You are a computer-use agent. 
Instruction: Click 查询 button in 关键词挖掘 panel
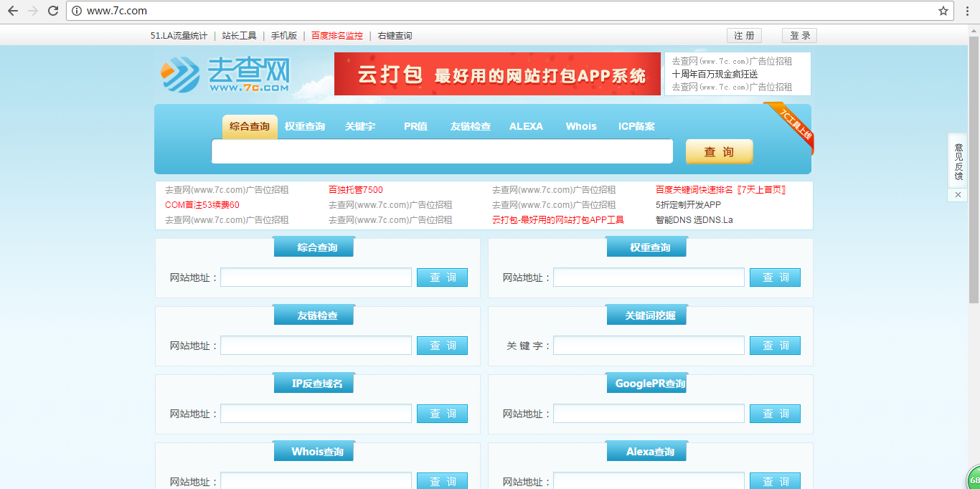[775, 346]
